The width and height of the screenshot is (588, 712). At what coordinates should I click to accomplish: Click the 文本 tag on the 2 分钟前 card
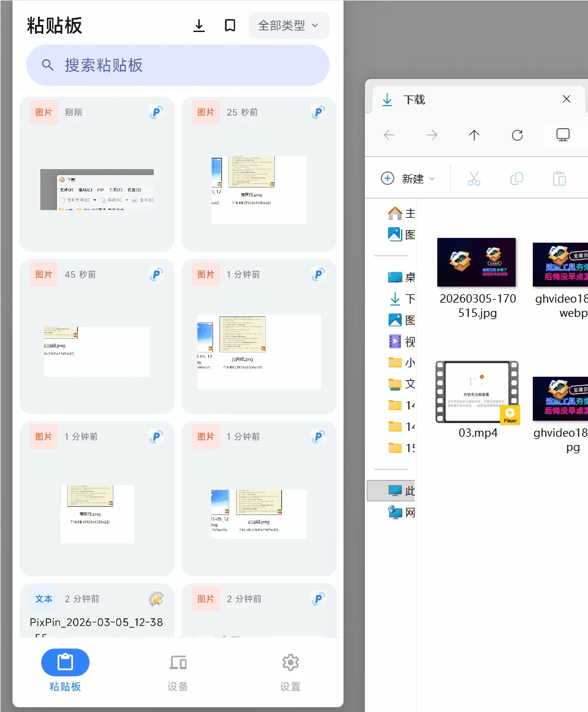tap(44, 599)
